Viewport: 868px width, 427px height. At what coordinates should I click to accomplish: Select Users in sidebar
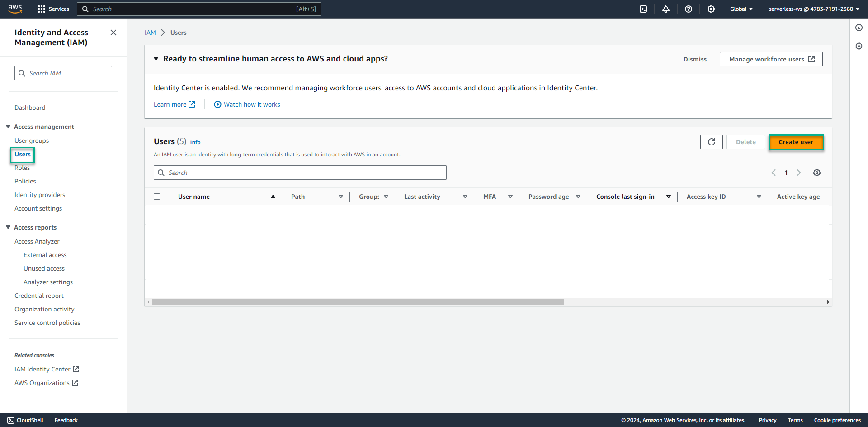pos(23,154)
